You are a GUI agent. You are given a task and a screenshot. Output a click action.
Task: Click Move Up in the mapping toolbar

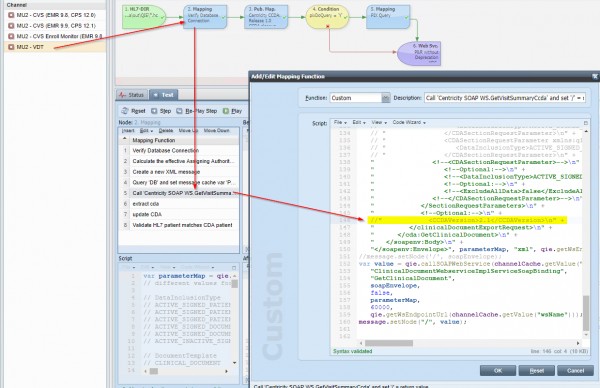(188, 131)
